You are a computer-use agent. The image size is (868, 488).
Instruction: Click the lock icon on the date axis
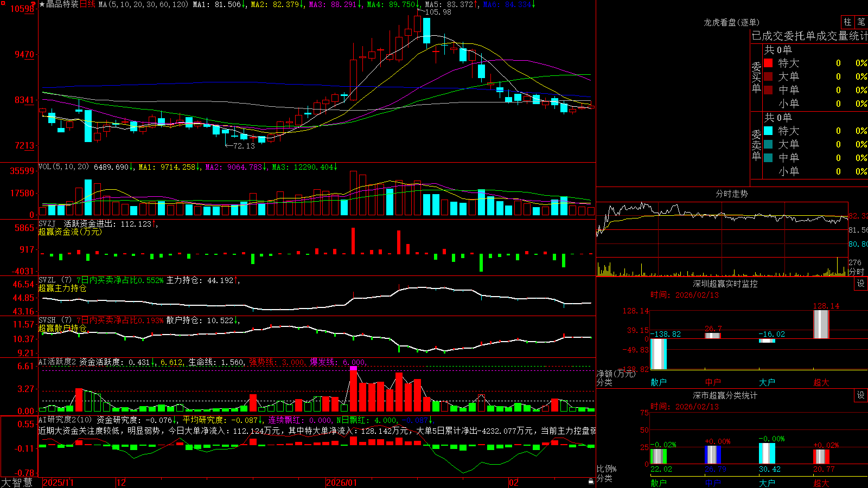(x=591, y=481)
